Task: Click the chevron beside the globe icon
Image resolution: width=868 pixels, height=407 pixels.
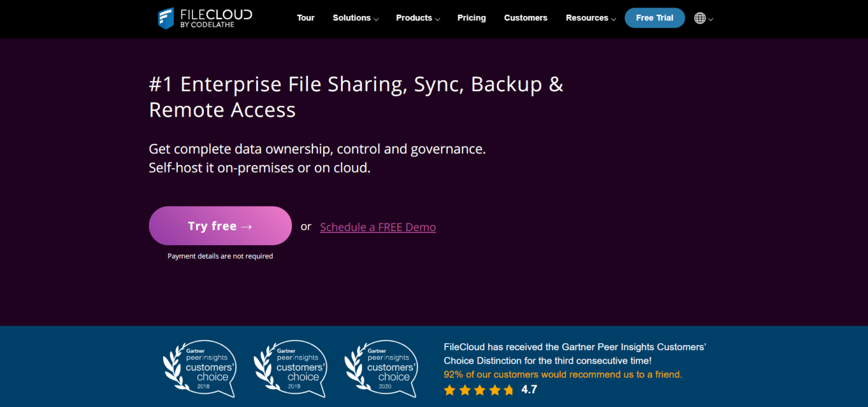Action: coord(711,19)
